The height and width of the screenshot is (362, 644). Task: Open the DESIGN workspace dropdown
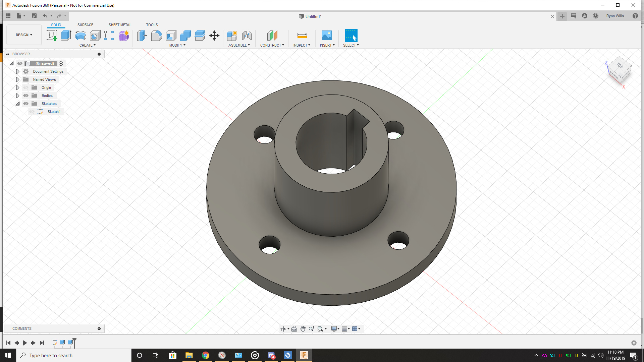click(24, 35)
